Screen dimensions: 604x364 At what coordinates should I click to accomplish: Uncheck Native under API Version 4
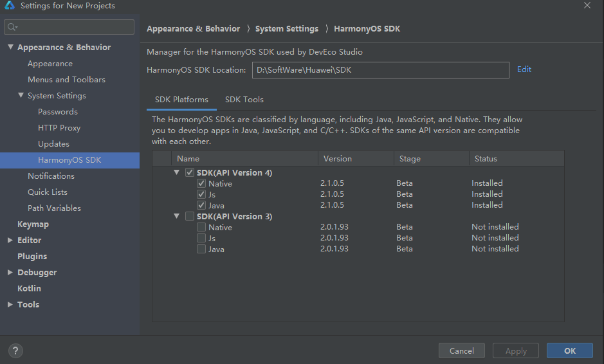(201, 183)
